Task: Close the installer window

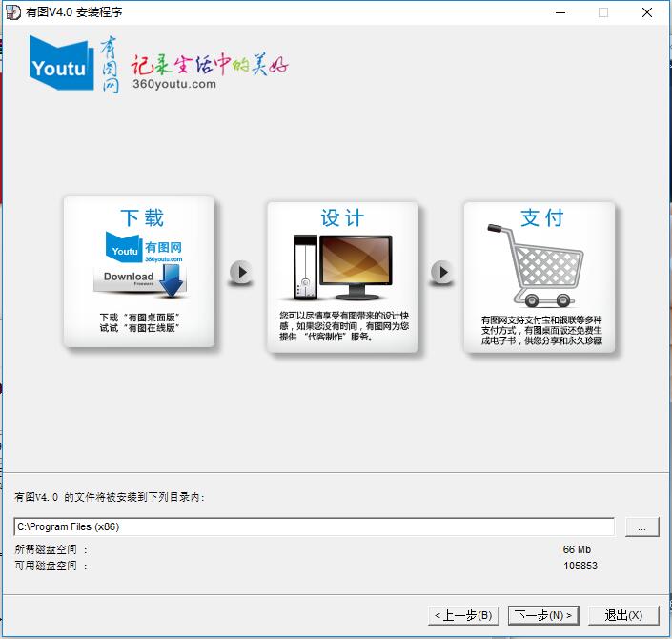Action: [x=647, y=12]
